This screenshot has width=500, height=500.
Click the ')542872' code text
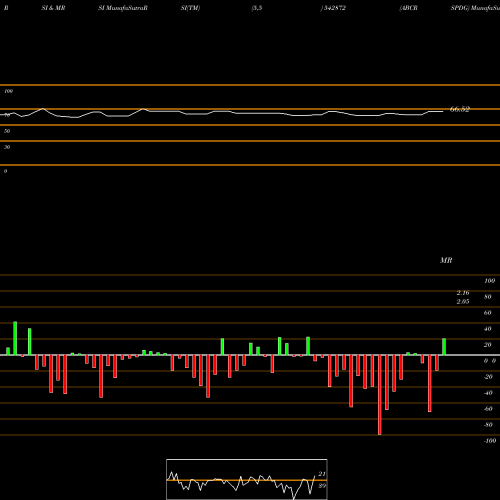point(333,8)
